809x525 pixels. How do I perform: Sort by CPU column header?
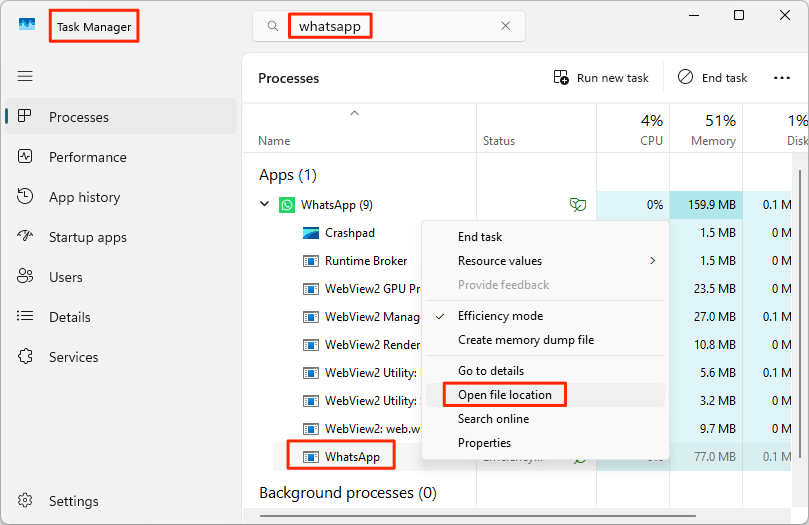pyautogui.click(x=633, y=128)
